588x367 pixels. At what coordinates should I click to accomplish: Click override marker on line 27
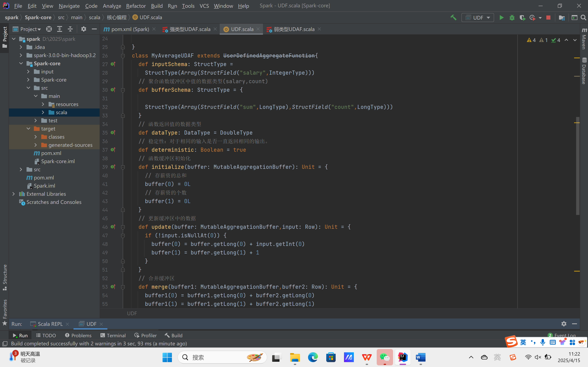(113, 64)
